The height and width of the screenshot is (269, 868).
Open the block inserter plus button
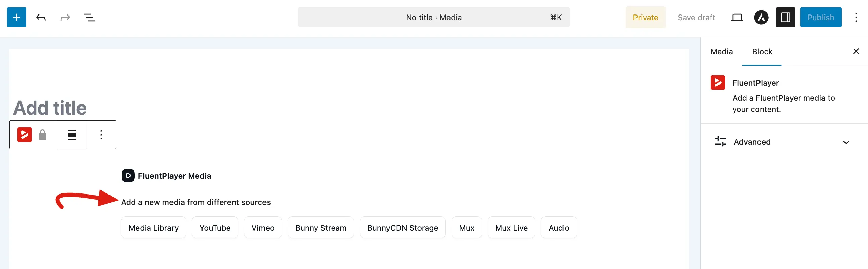[17, 17]
